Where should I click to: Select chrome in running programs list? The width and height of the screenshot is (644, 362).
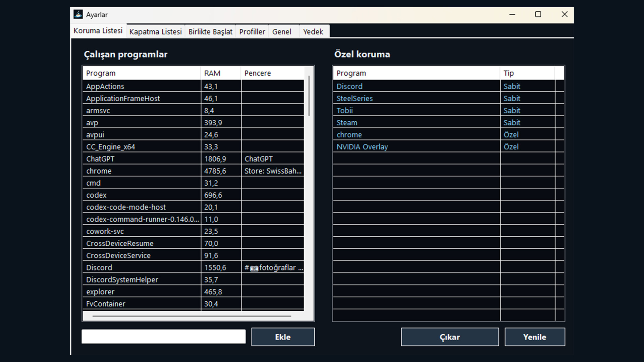click(x=193, y=171)
